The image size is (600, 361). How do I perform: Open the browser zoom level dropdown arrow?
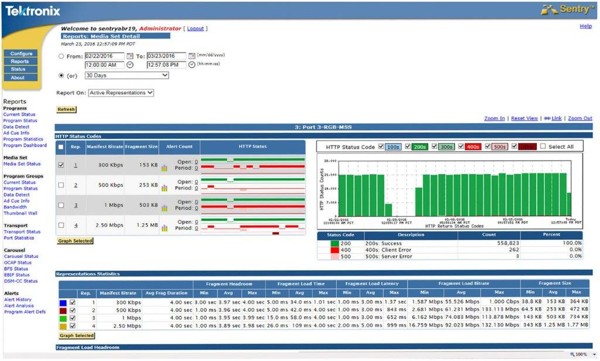point(594,355)
